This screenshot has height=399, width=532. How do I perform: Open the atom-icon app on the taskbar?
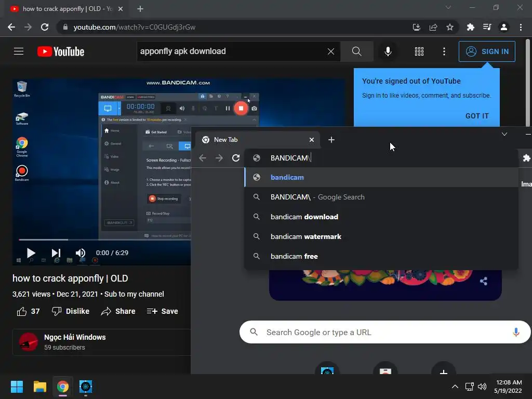point(86,387)
